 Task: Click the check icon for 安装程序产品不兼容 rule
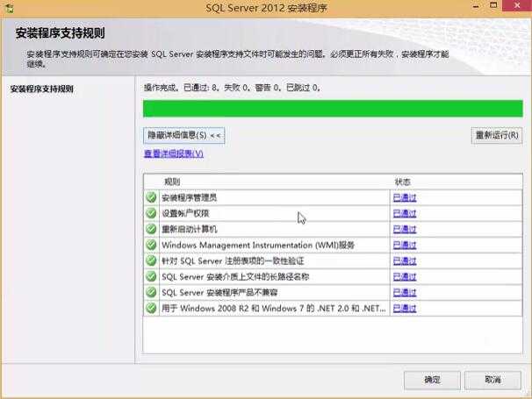click(151, 292)
